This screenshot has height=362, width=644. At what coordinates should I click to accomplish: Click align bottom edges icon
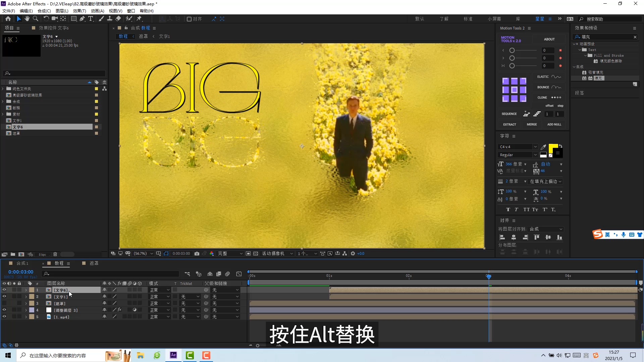(x=559, y=237)
